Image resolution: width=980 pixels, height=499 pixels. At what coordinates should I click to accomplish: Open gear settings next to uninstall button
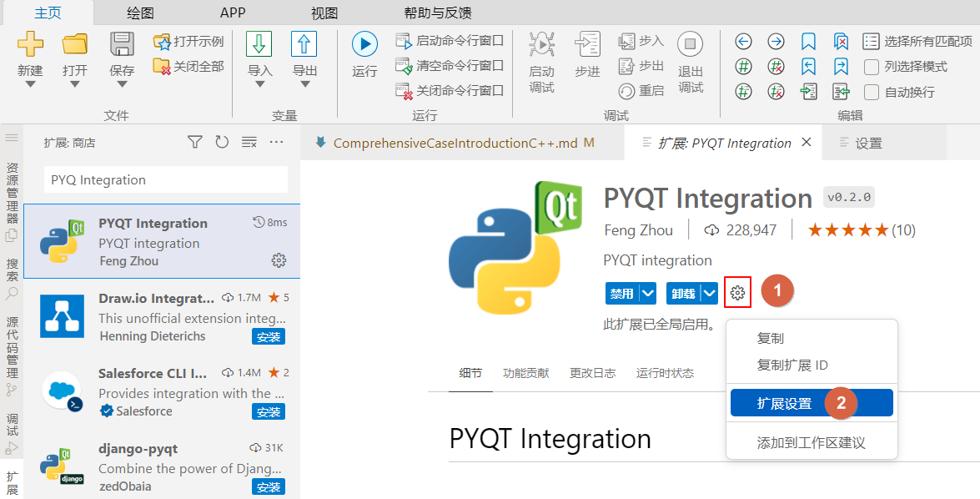[737, 293]
